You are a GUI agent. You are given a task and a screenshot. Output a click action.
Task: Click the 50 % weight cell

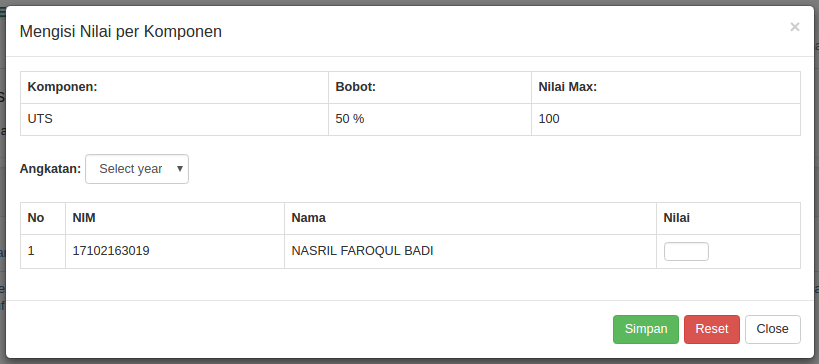(430, 119)
